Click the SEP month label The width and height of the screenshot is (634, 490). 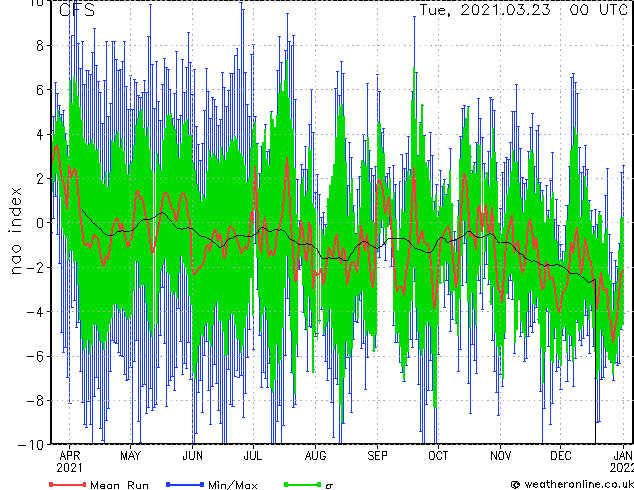pos(378,456)
